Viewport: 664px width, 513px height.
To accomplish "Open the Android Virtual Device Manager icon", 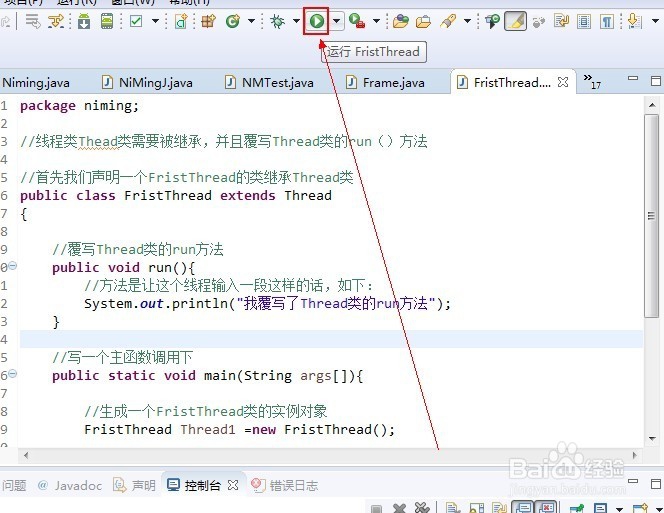I will pos(107,21).
